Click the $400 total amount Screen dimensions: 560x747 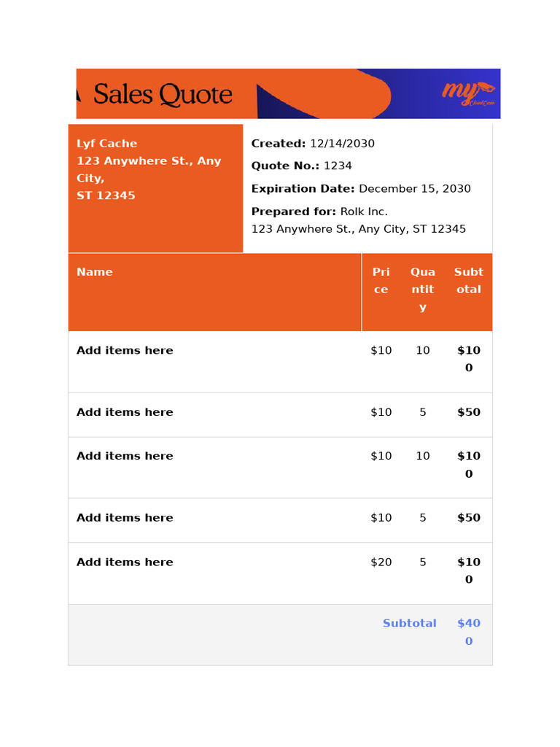469,632
